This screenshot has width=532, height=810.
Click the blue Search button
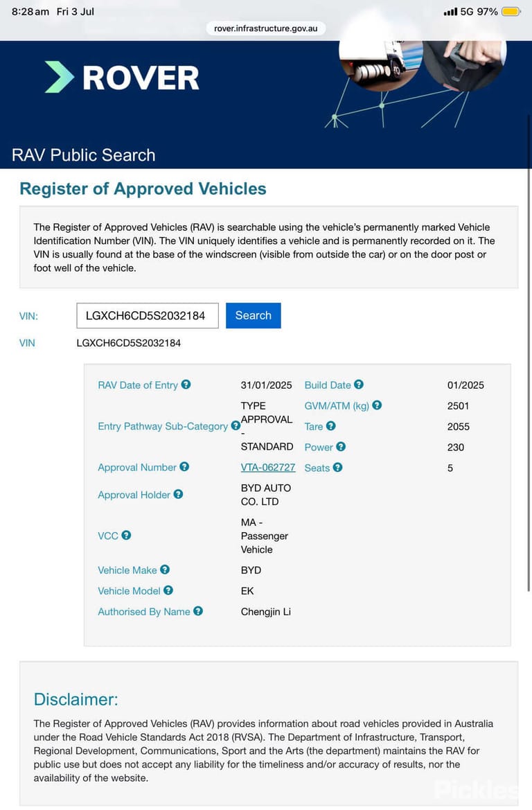point(253,316)
